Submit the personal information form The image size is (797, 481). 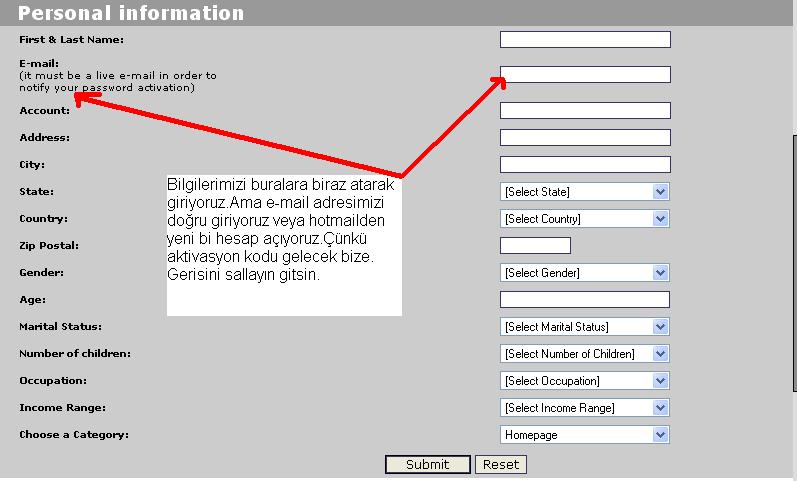point(427,464)
